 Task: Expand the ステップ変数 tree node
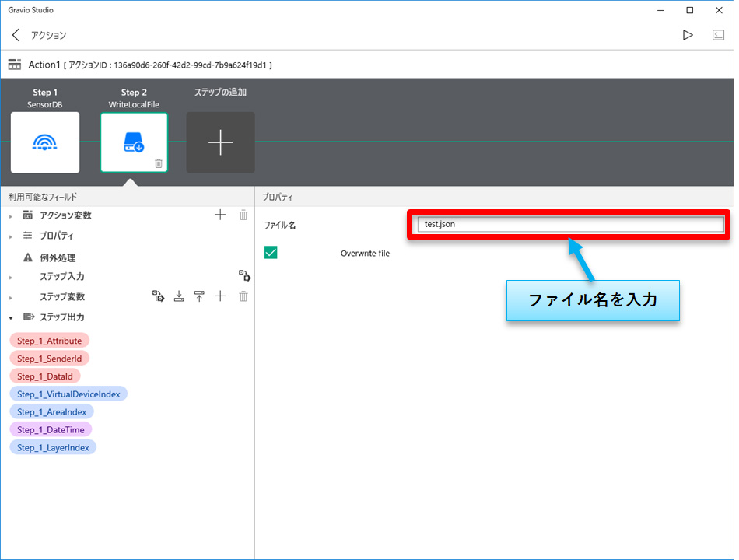[11, 298]
